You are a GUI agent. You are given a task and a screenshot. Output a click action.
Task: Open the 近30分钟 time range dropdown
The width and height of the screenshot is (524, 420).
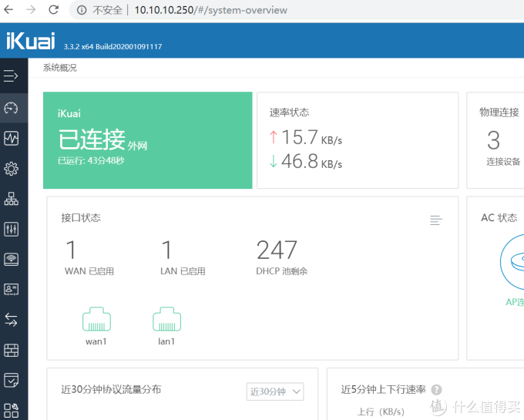coord(275,391)
